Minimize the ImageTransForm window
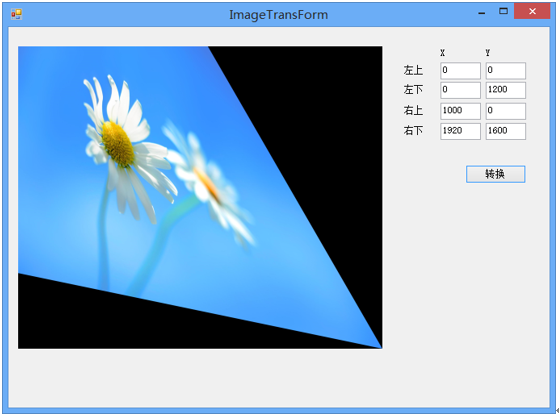The width and height of the screenshot is (559, 418). point(482,12)
